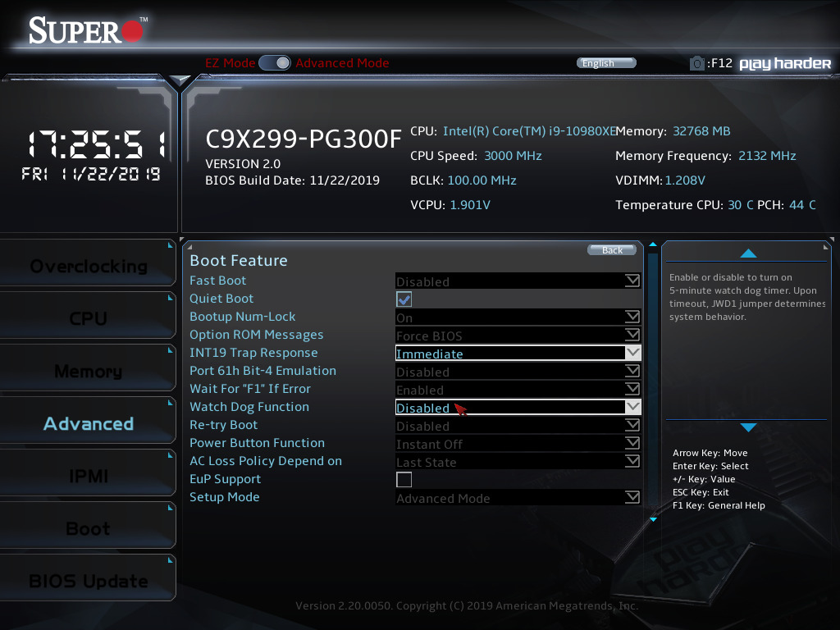Open the Port 61h Bit-4 Emulation dropdown
This screenshot has height=630, width=840.
click(518, 372)
